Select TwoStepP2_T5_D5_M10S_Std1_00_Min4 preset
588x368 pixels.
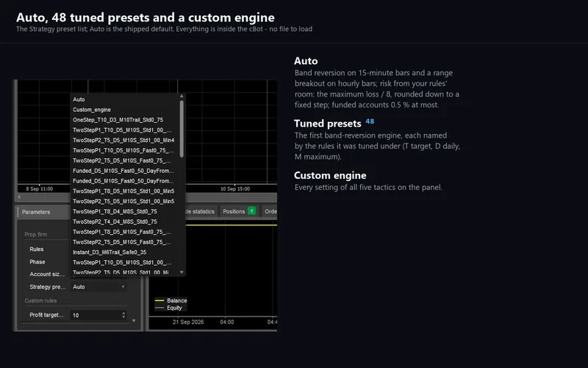125,140
